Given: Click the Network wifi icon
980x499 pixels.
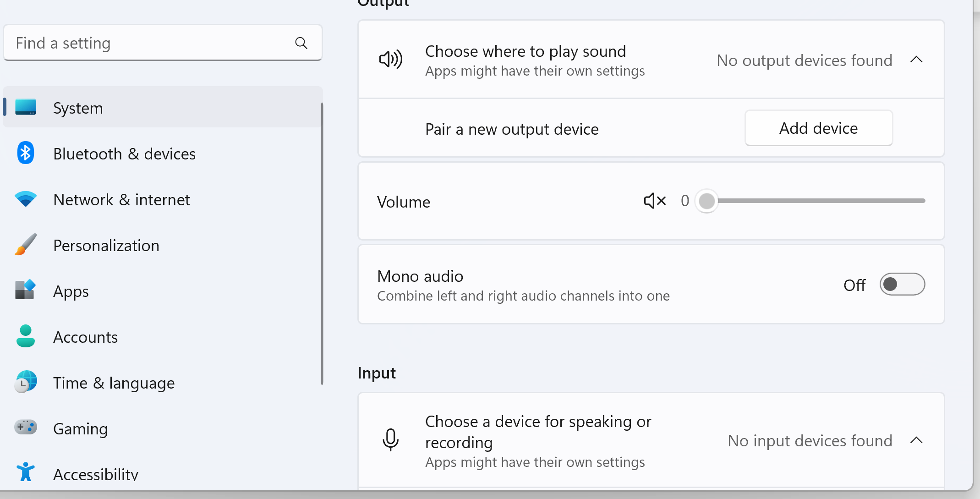Looking at the screenshot, I should pyautogui.click(x=26, y=199).
